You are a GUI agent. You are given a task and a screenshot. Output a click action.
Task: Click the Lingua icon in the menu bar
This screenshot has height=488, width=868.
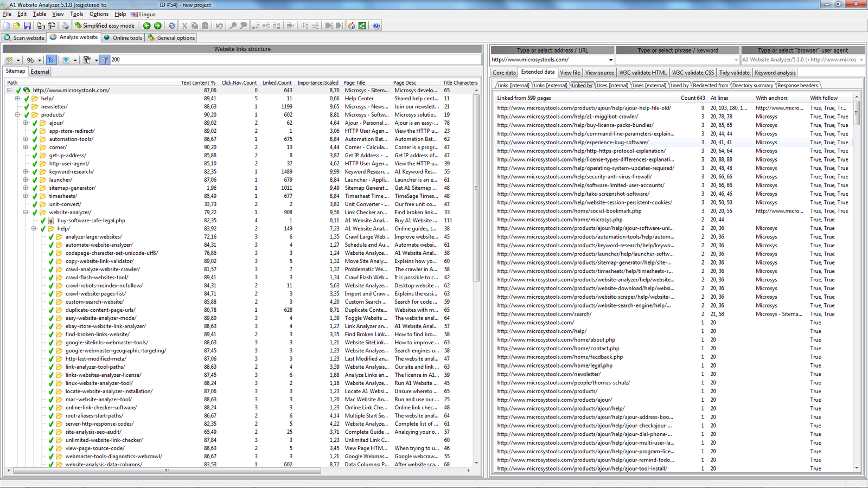click(135, 15)
